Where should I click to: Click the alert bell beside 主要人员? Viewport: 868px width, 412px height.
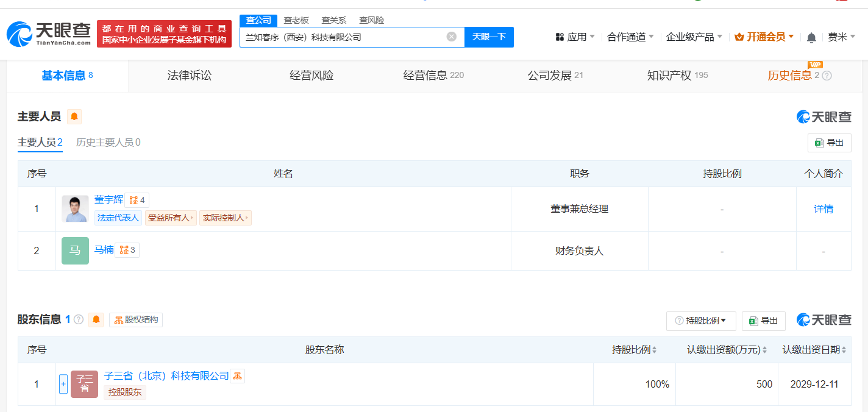coord(74,116)
